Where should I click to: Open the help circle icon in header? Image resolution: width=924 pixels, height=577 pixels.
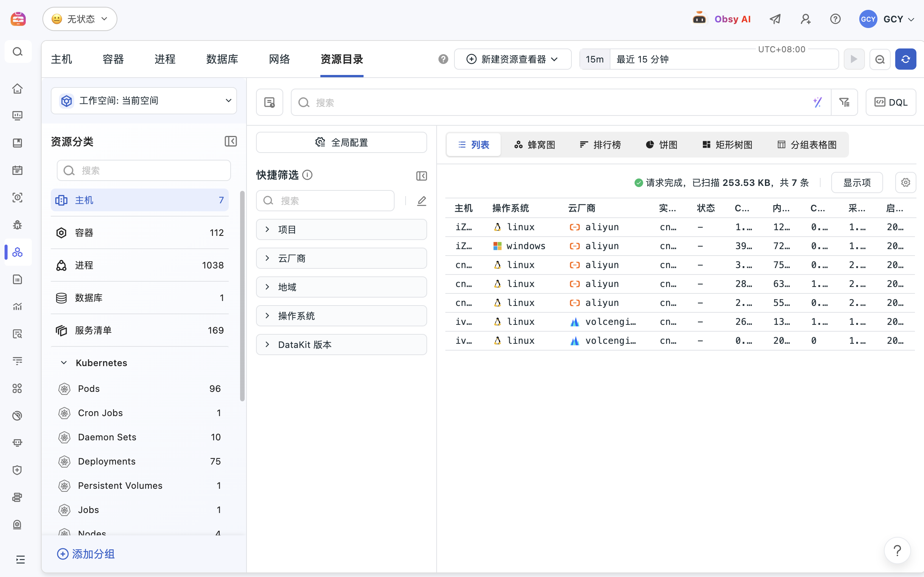point(835,19)
